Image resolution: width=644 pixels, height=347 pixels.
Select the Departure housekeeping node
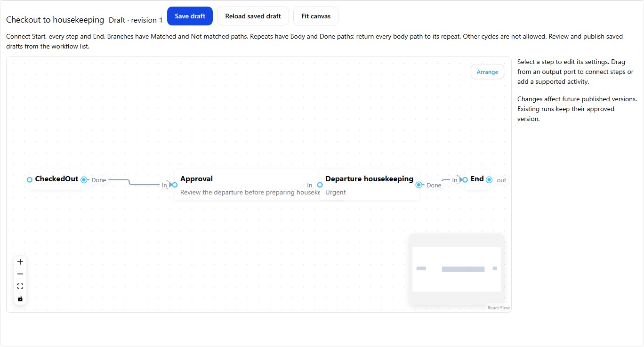click(369, 185)
